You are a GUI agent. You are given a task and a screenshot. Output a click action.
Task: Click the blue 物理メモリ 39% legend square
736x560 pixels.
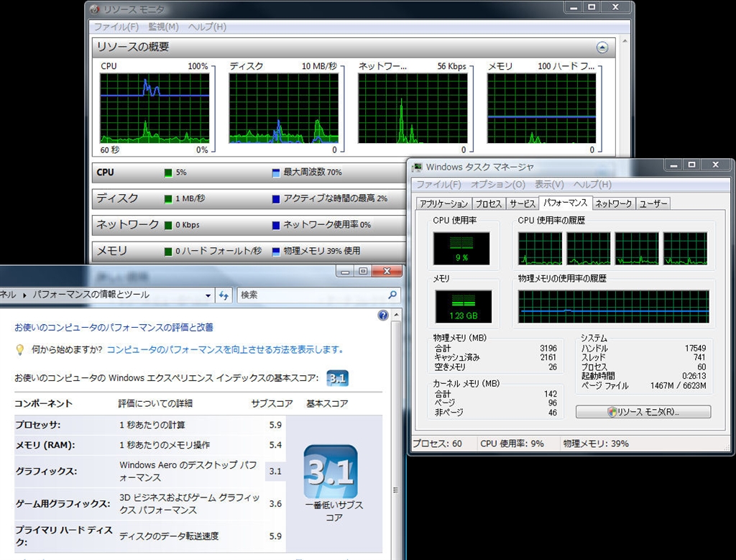point(276,252)
